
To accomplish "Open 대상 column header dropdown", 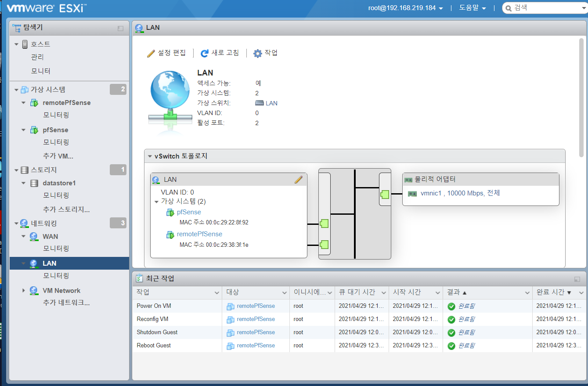I will pyautogui.click(x=285, y=292).
